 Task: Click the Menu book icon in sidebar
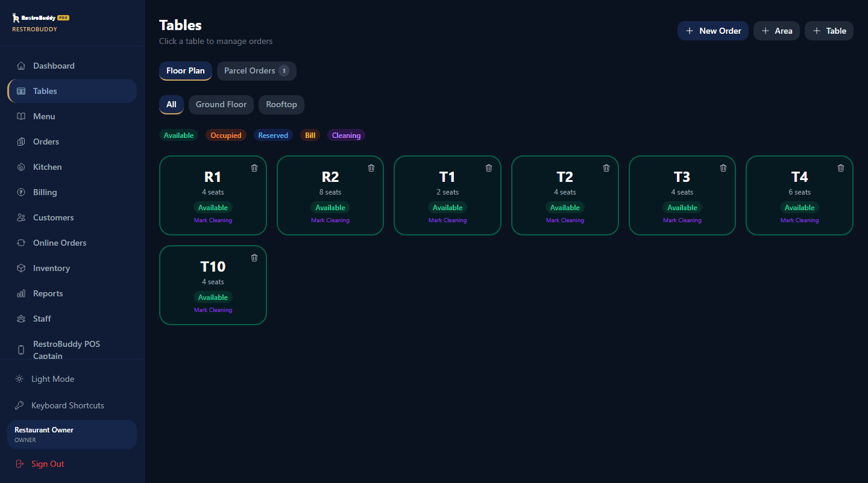pos(21,116)
